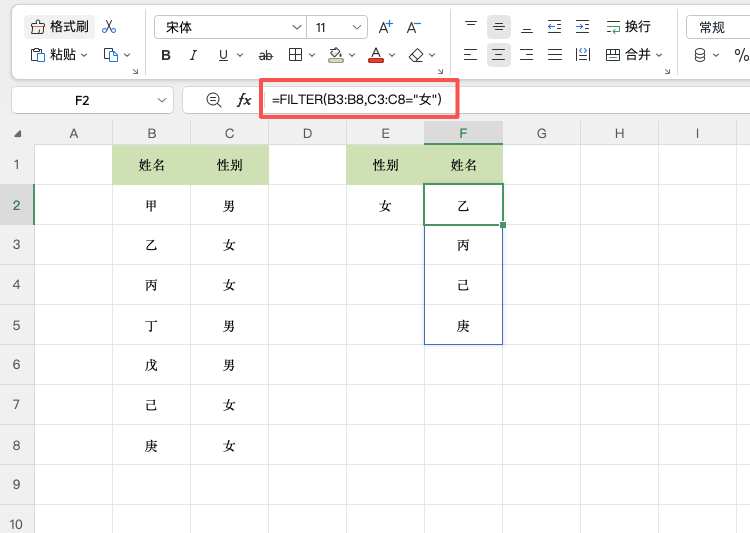Toggle Underline formatting

pyautogui.click(x=223, y=56)
